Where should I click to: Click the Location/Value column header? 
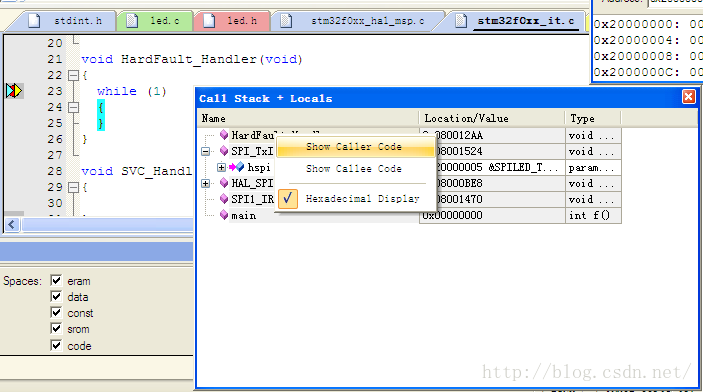(492, 118)
